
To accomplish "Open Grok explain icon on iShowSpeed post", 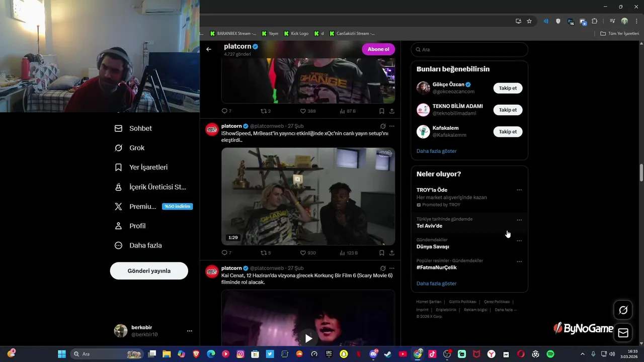I will 383,126.
